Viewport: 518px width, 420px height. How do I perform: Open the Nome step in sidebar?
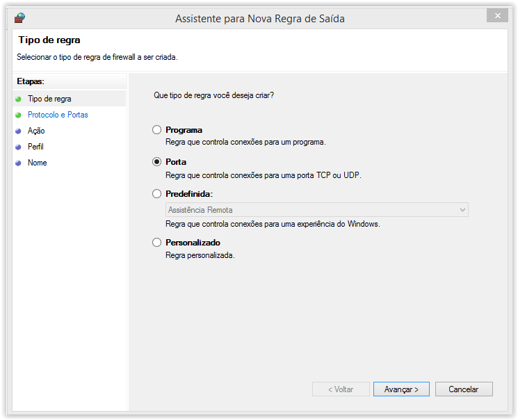[x=37, y=163]
